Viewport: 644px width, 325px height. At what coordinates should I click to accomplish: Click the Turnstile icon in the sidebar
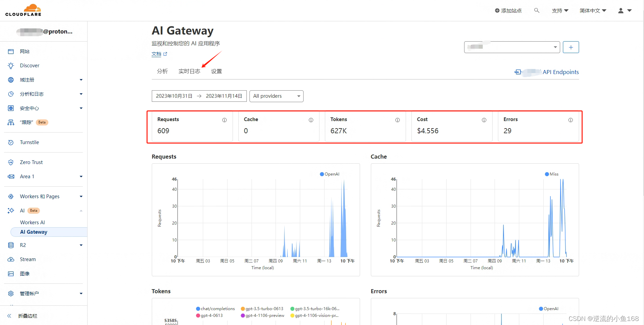11,142
